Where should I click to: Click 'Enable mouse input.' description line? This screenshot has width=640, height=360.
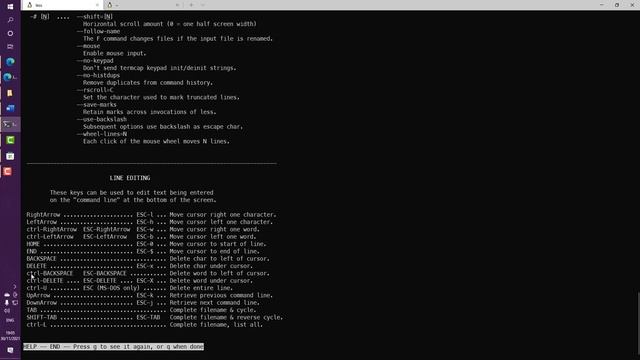coord(114,53)
